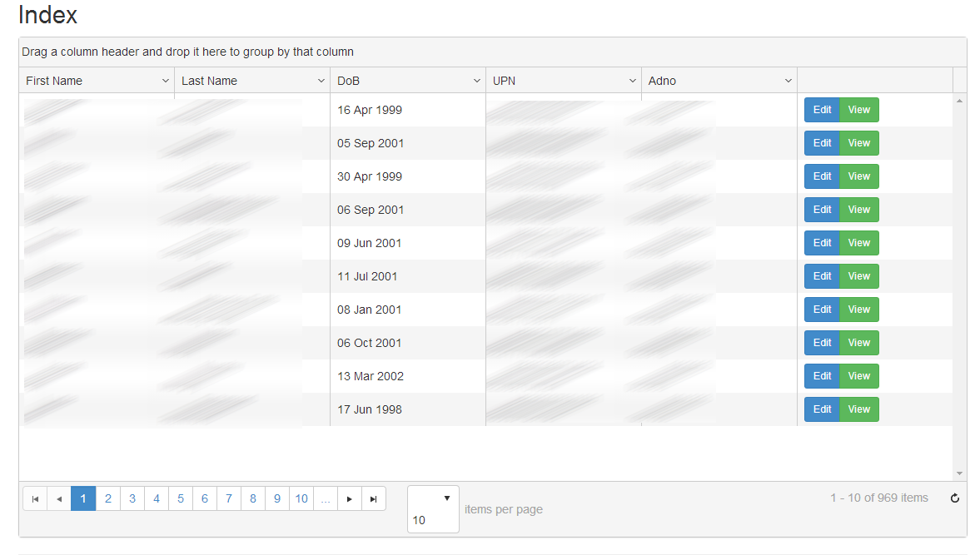Jump to the last page of results
The width and height of the screenshot is (980, 555).
[x=374, y=498]
